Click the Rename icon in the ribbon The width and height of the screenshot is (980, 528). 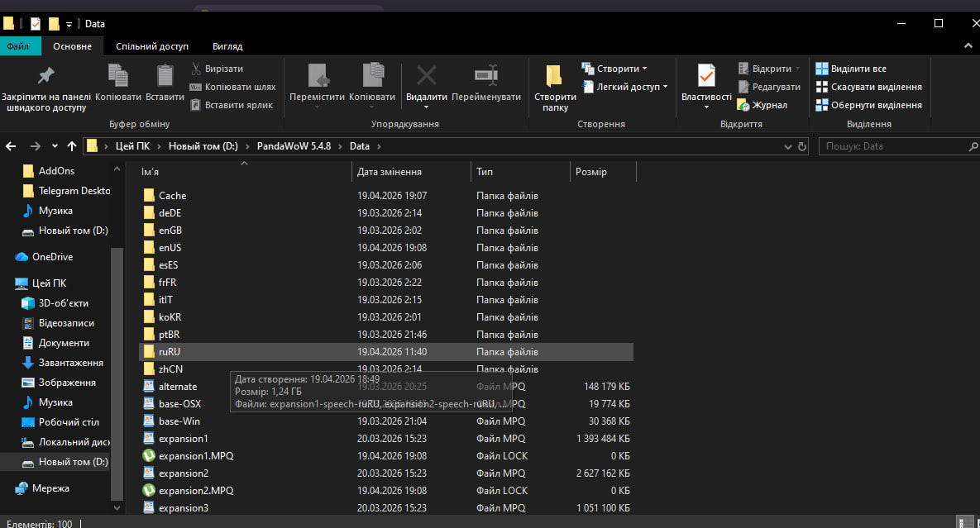click(x=486, y=77)
